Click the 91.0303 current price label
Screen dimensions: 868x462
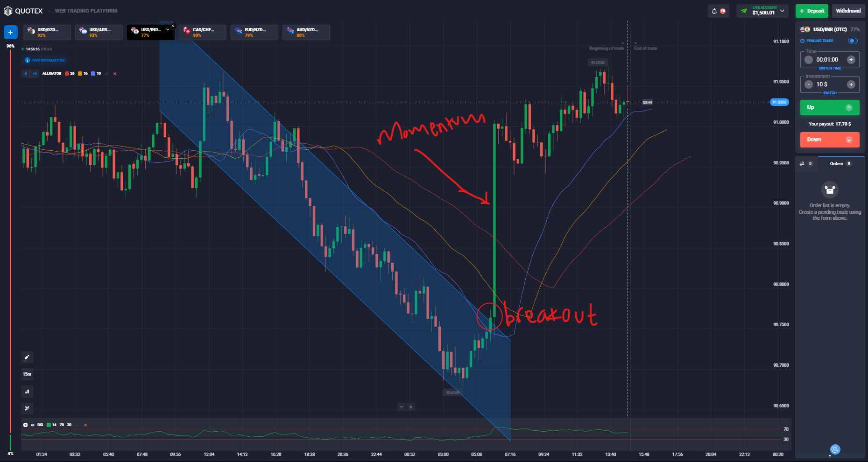pos(779,102)
